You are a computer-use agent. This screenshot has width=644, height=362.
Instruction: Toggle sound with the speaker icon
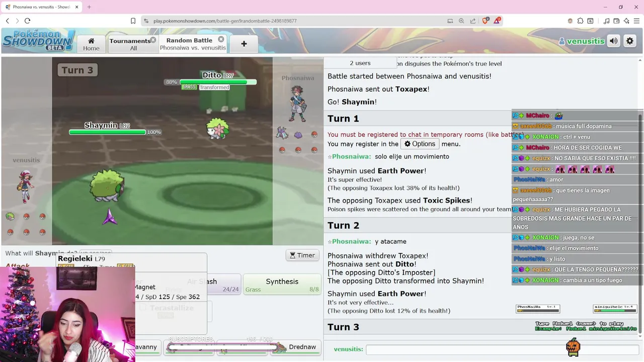point(614,41)
